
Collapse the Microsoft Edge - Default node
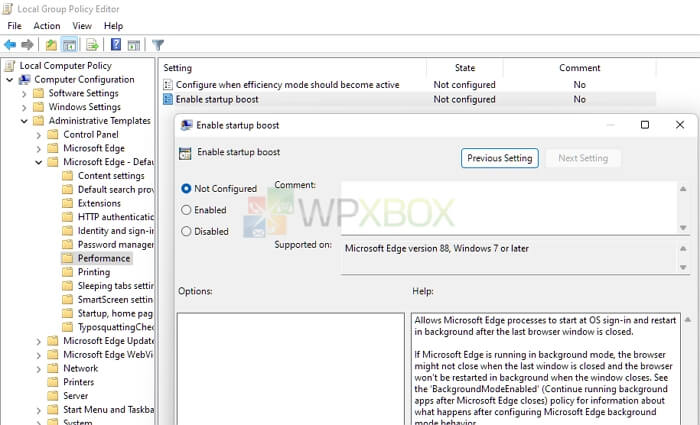coord(39,162)
